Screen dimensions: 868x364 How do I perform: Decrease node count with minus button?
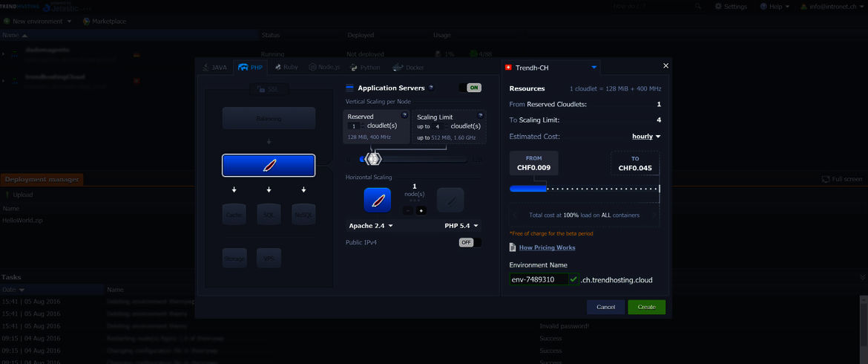tap(407, 210)
